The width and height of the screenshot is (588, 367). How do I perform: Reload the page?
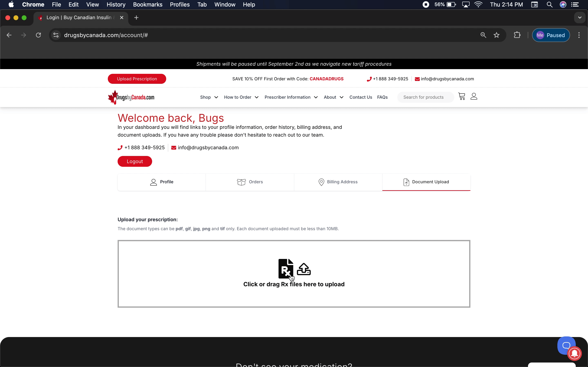pos(38,35)
